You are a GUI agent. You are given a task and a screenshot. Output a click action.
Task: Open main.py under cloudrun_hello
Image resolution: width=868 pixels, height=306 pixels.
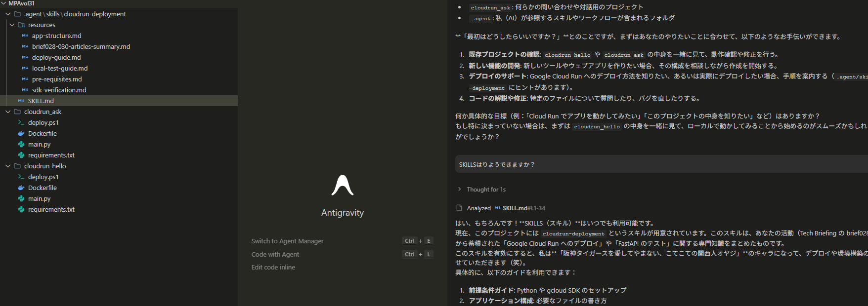point(40,199)
